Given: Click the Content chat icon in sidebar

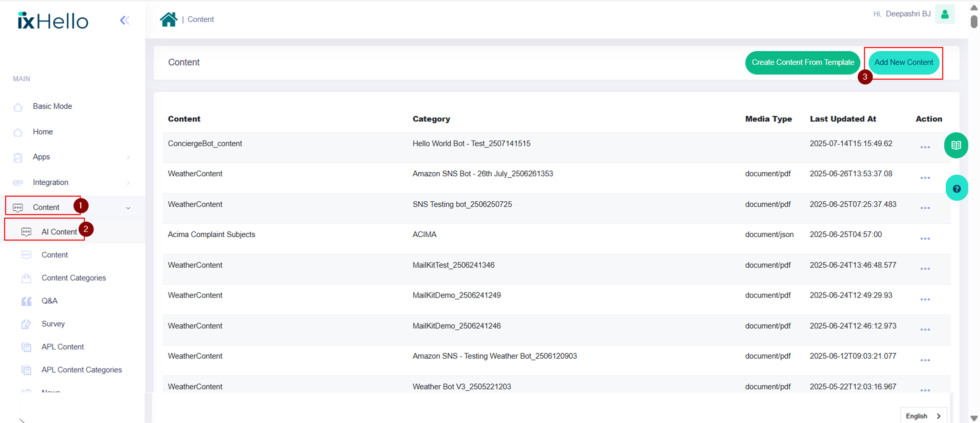Looking at the screenshot, I should point(18,208).
